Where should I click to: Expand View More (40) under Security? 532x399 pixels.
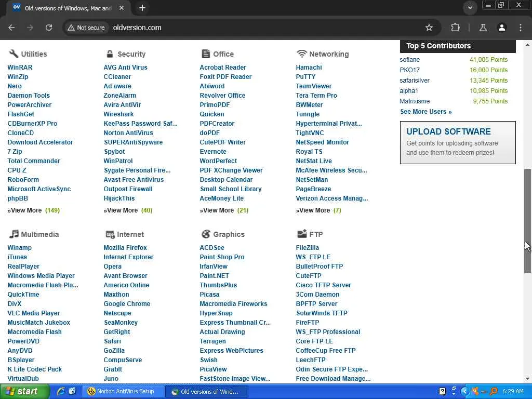(128, 210)
